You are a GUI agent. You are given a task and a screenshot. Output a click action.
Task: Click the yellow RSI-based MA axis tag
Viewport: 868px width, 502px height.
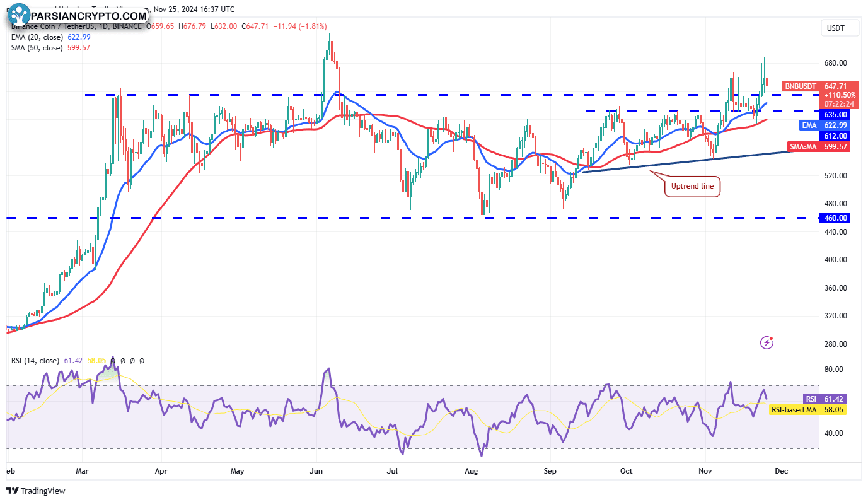[794, 409]
